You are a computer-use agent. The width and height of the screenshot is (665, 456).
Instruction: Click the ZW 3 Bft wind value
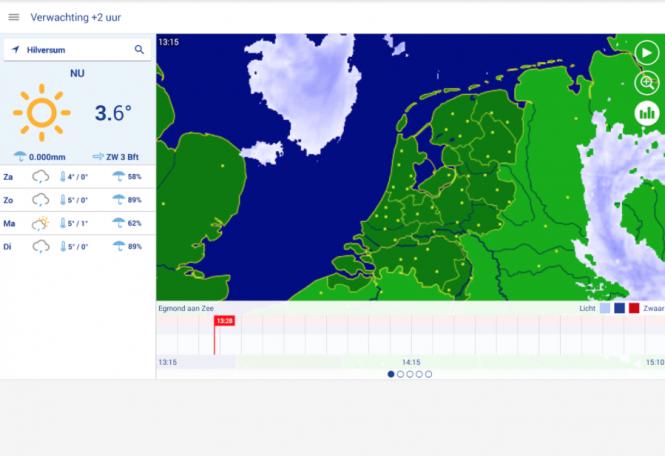(122, 157)
